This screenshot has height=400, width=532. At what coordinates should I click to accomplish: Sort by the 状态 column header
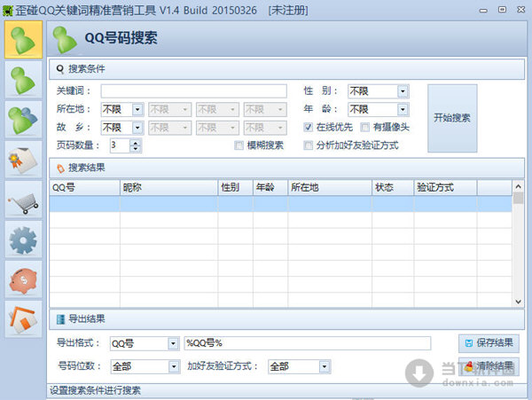coord(393,187)
